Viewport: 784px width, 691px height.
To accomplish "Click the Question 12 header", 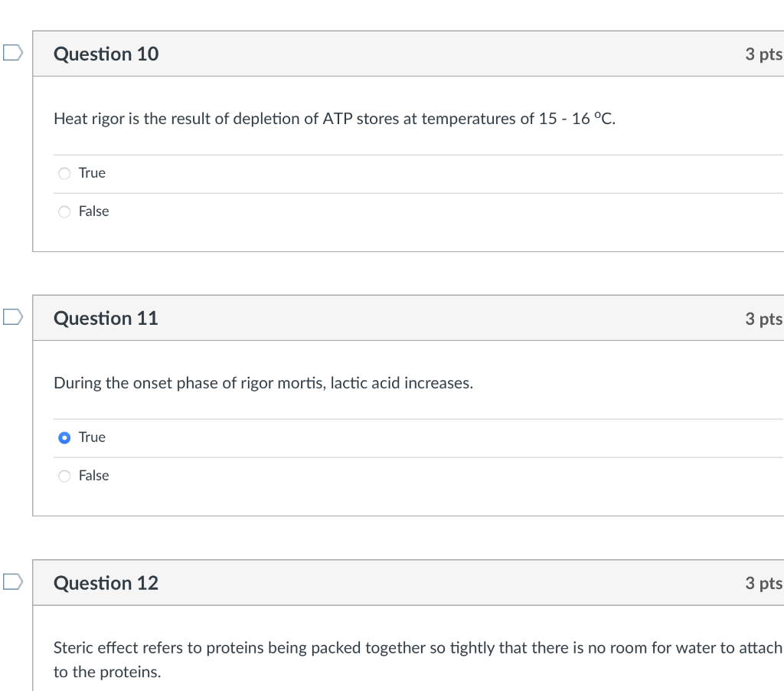I will (106, 582).
